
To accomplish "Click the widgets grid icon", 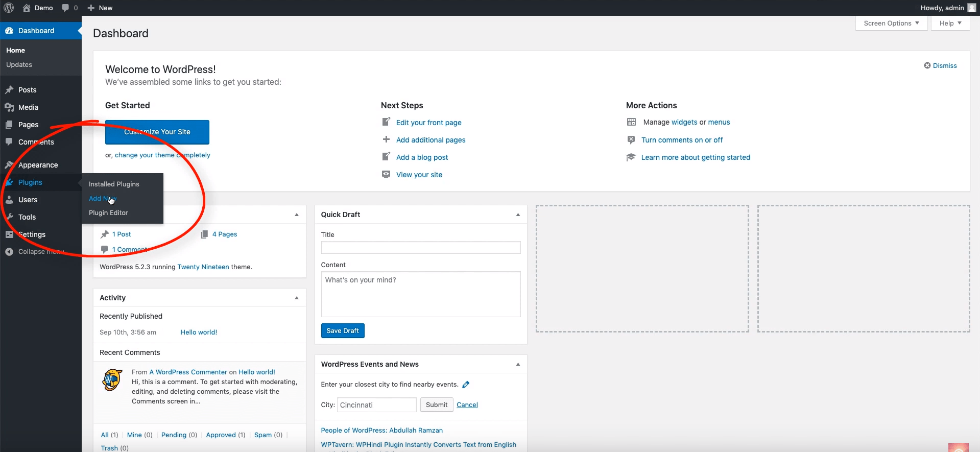I will [x=632, y=122].
